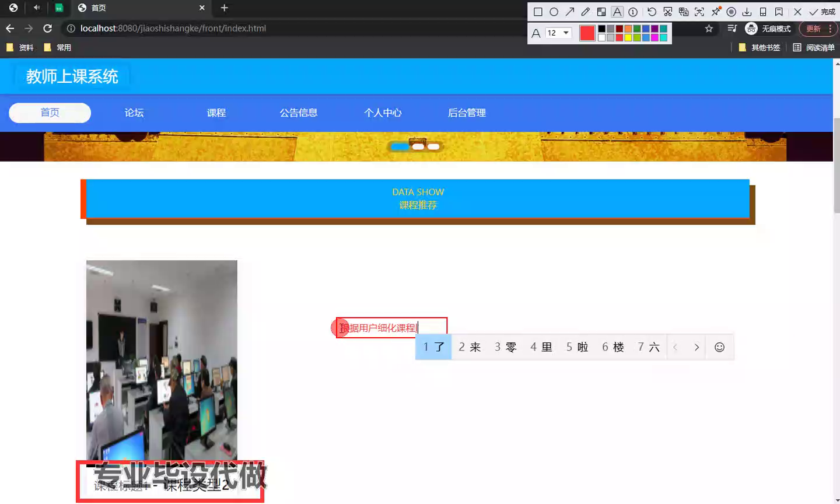Open the 其他书签 bookmarks folder
Screen dimensions: 840x504
[x=759, y=47]
